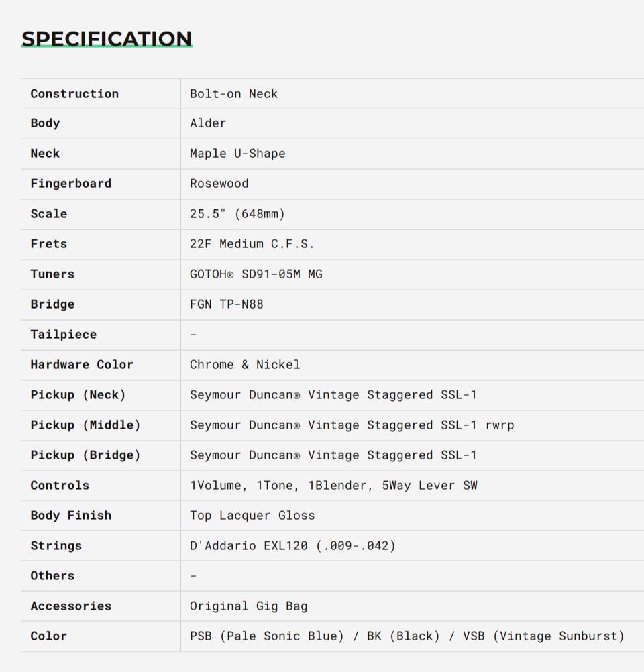Click the Original Gig Bag accessories value
The width and height of the screenshot is (644, 672).
tap(249, 606)
